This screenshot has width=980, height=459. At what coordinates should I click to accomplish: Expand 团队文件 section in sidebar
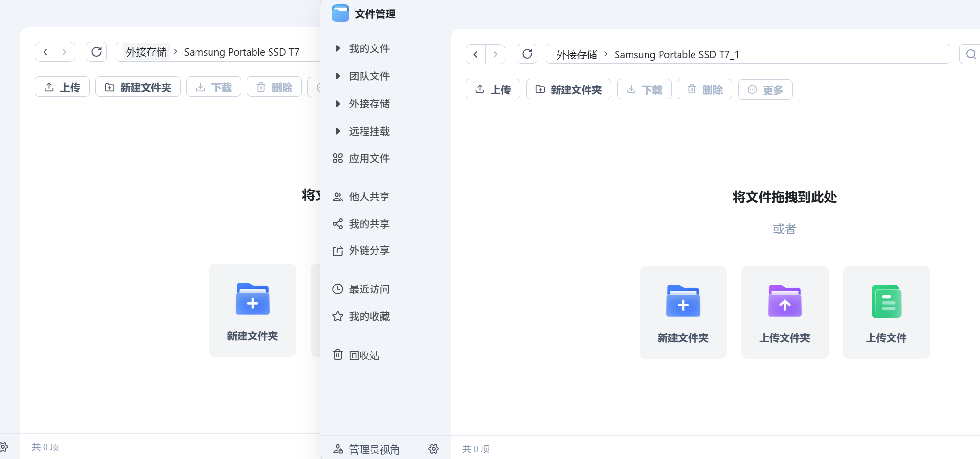[338, 76]
